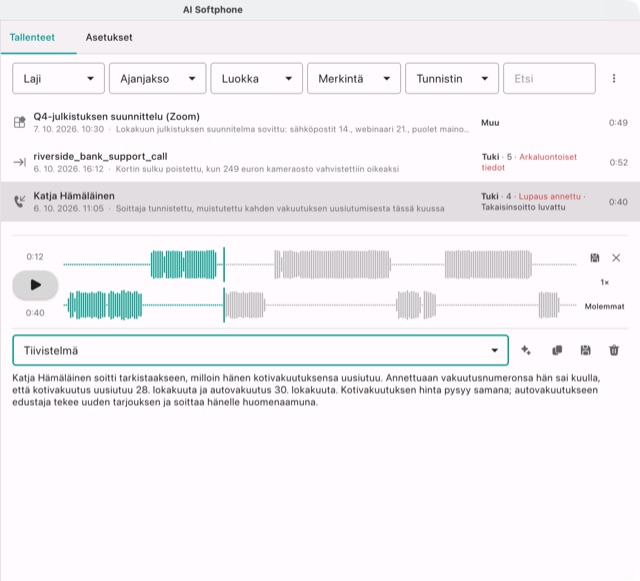The image size is (640, 581).
Task: Click the import arrow icon for riverside_bank_support_call
Action: pos(20,162)
